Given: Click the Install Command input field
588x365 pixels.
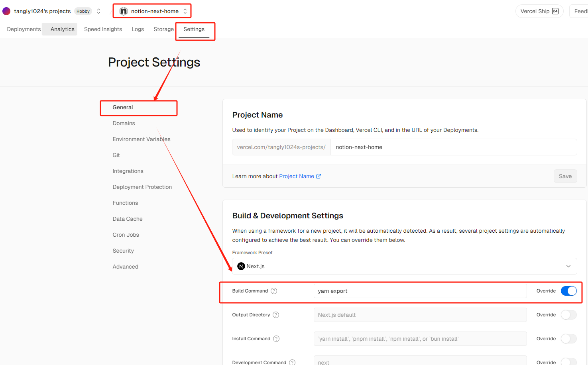Looking at the screenshot, I should pyautogui.click(x=420, y=339).
